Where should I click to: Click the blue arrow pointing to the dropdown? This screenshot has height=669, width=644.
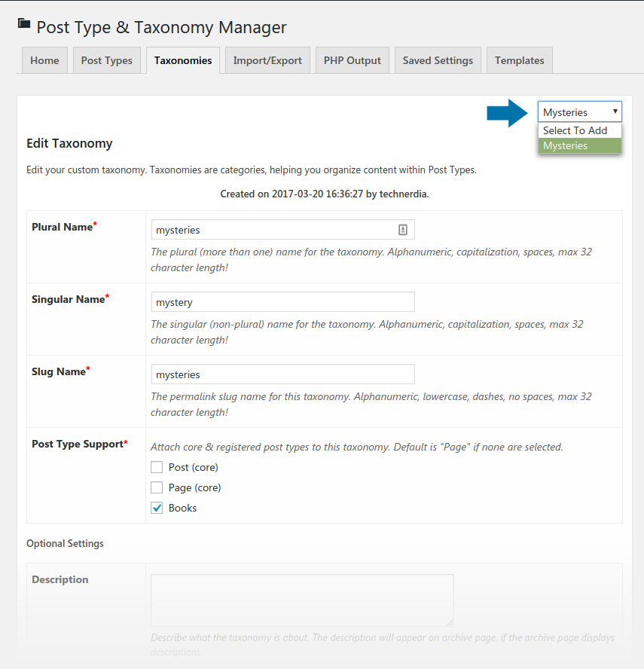pyautogui.click(x=508, y=113)
